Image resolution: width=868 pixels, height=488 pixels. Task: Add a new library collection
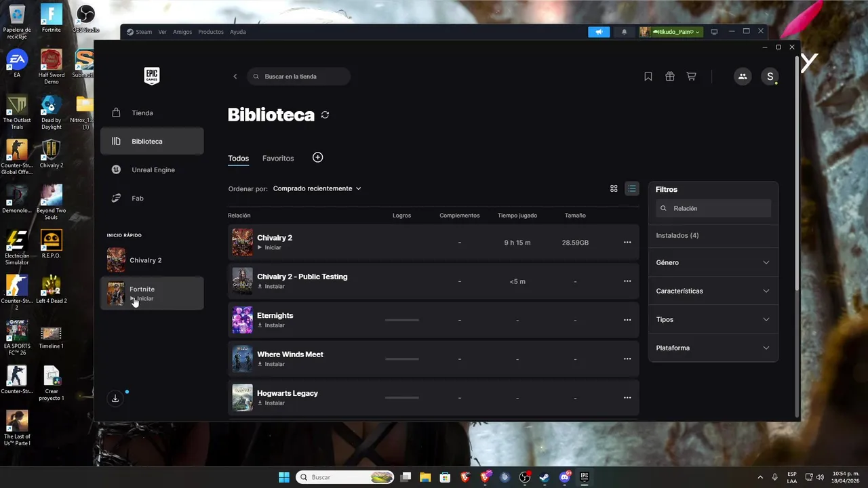coord(317,157)
